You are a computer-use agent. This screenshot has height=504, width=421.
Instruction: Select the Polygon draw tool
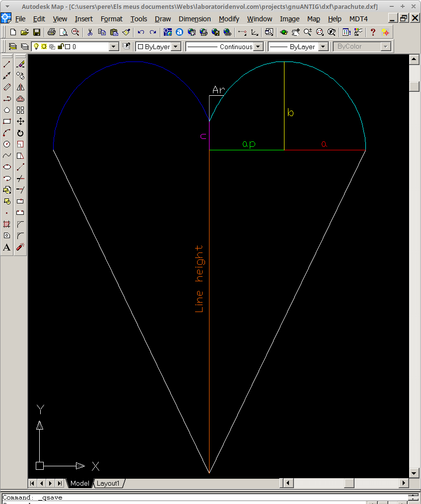[x=7, y=110]
